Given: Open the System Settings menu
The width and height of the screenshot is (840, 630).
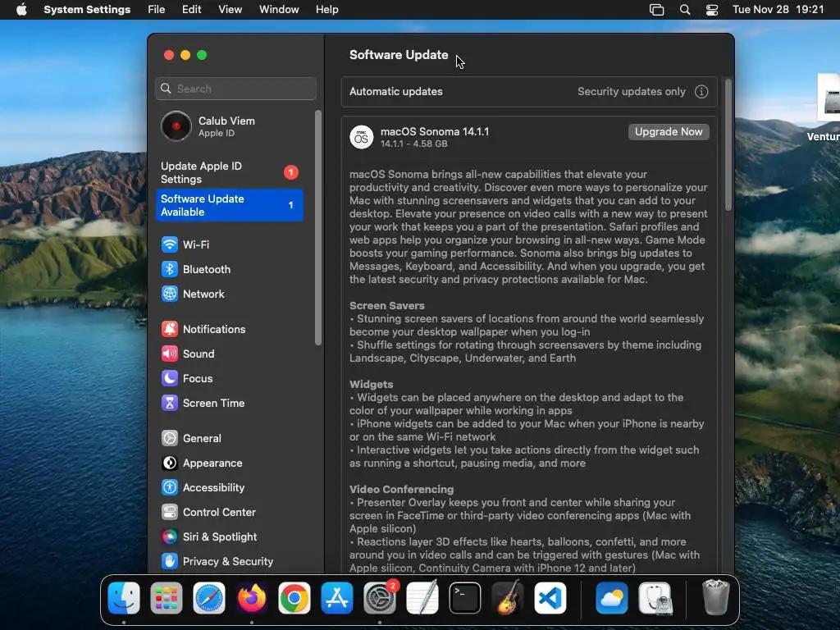Looking at the screenshot, I should [87, 10].
